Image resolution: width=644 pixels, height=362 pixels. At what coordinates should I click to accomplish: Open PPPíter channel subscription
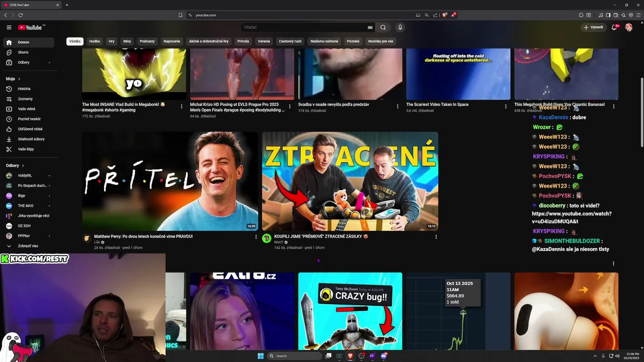click(28, 236)
